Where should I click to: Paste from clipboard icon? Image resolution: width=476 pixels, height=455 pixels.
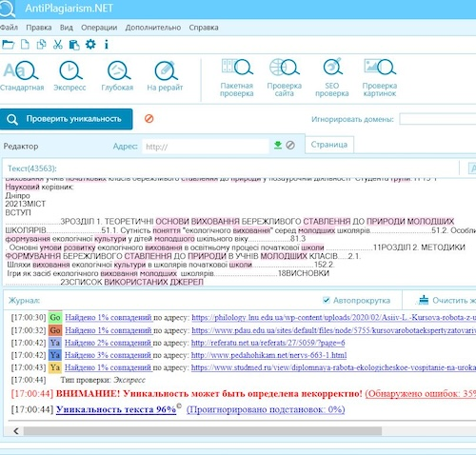point(74,45)
